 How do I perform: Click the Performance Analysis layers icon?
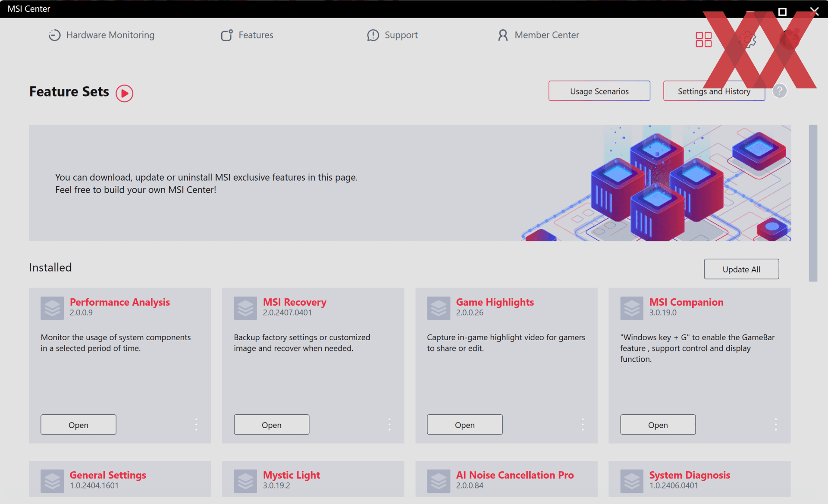click(52, 308)
